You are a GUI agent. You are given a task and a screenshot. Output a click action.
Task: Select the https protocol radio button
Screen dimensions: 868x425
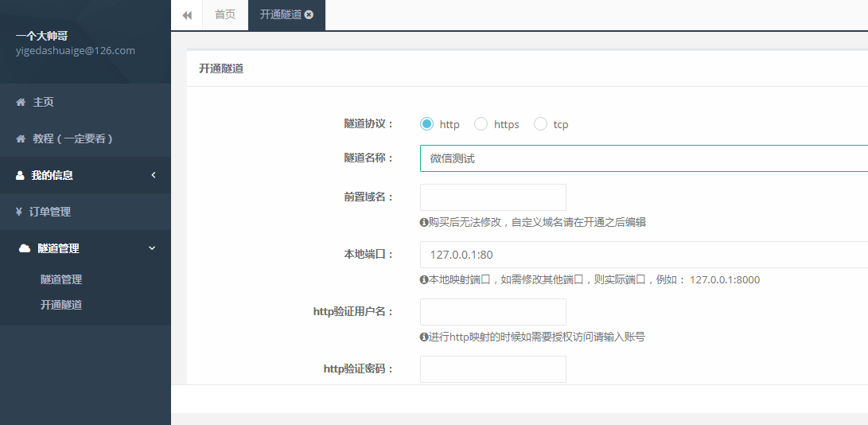coord(481,124)
